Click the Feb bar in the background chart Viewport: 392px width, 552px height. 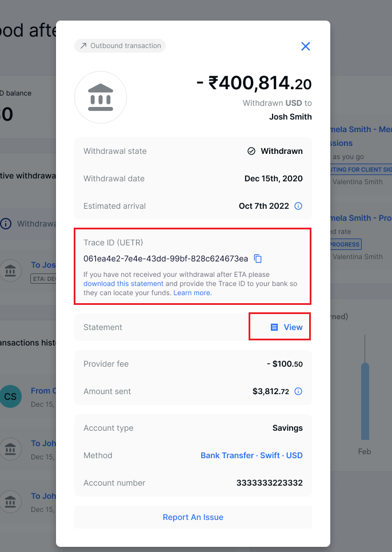pyautogui.click(x=365, y=402)
